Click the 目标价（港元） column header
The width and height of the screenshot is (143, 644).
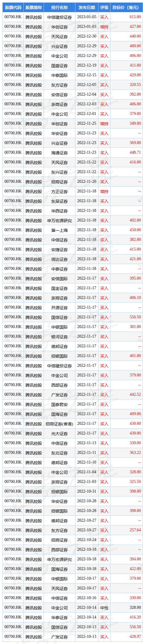coord(126,7)
